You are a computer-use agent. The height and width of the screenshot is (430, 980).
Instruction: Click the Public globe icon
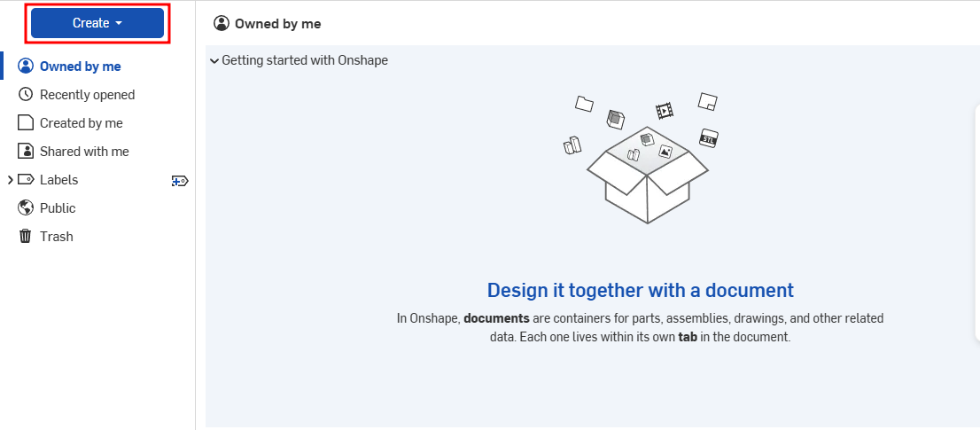26,208
